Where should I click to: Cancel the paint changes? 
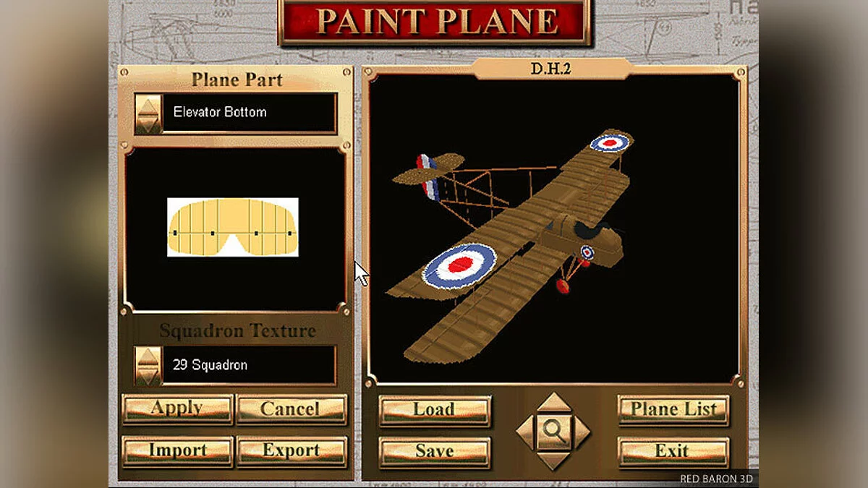[292, 409]
